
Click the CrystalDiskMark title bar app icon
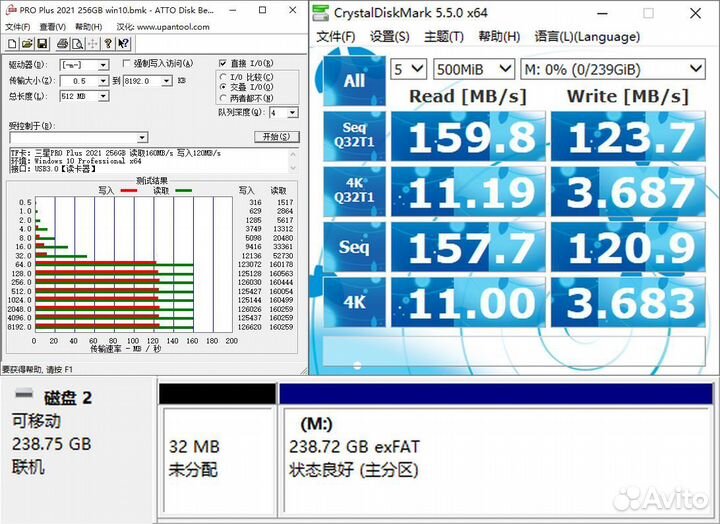click(321, 13)
